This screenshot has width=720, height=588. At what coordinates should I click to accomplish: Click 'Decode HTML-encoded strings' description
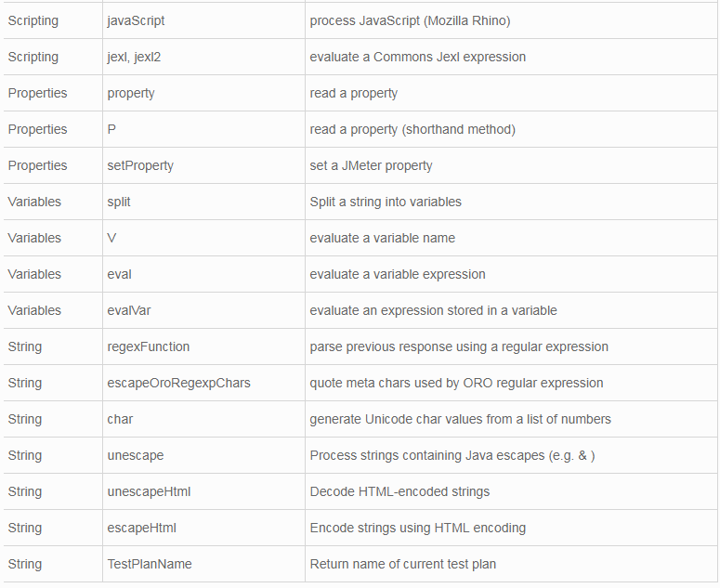[399, 491]
